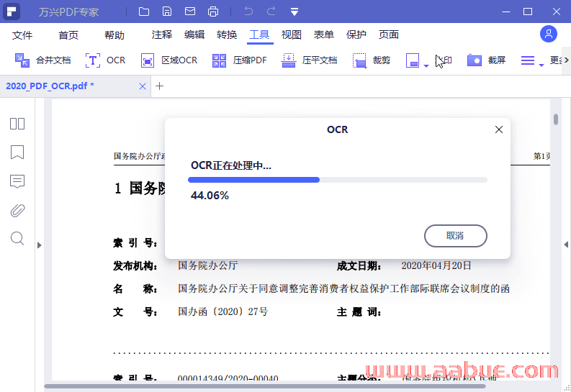
Task: Select the Flatten Document (压平文档) tool
Action: point(310,60)
